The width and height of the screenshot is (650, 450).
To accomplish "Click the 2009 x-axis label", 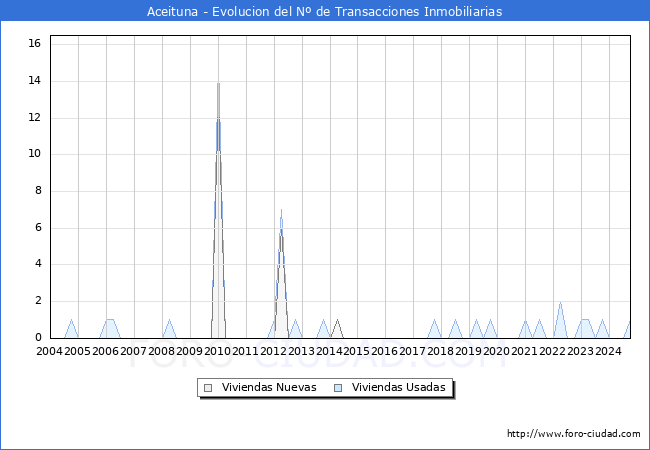I will pyautogui.click(x=189, y=351).
